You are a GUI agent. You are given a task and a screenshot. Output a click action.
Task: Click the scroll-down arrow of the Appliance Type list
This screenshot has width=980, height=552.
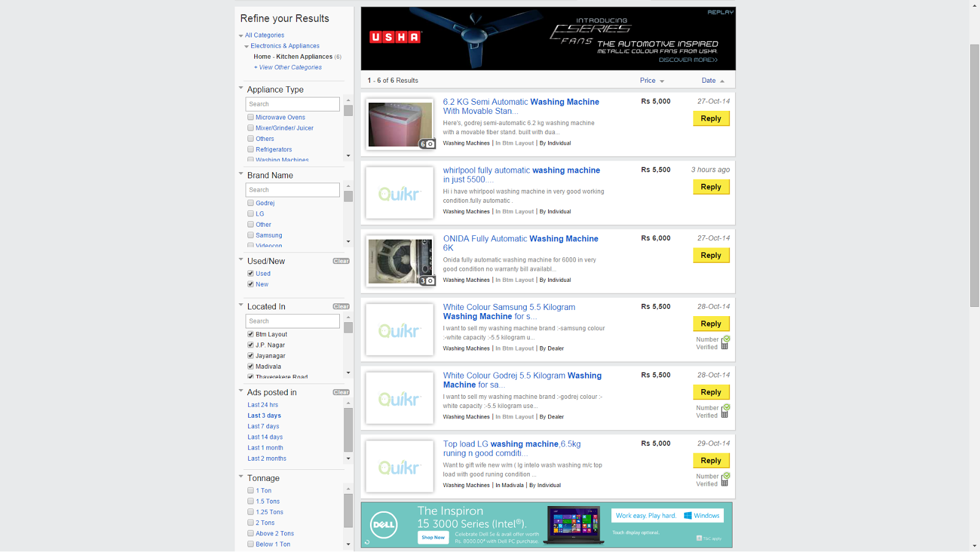(349, 156)
